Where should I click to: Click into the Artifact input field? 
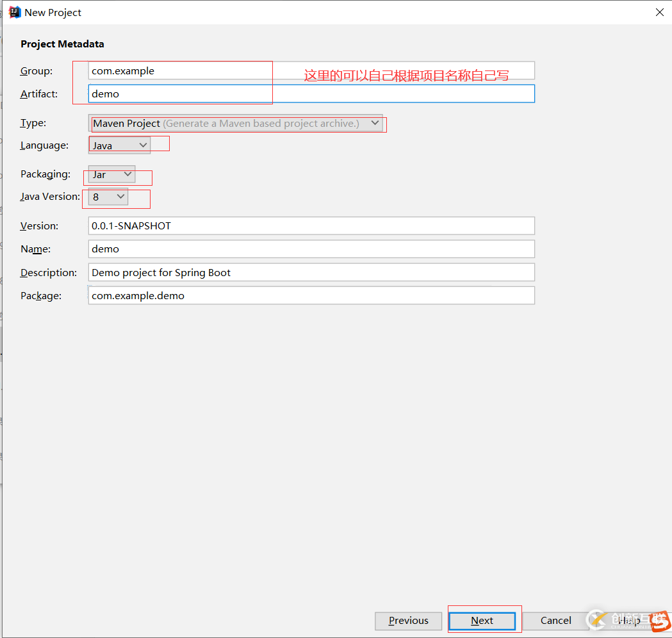click(x=311, y=94)
